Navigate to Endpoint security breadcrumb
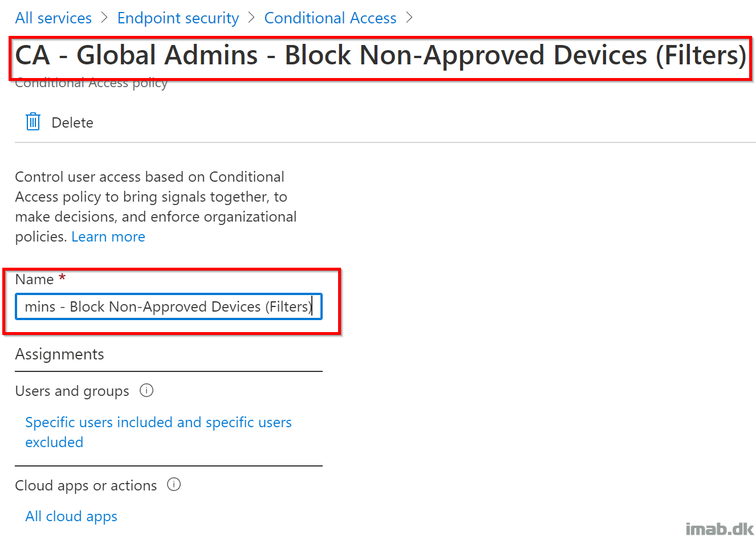The width and height of the screenshot is (756, 536). [178, 18]
